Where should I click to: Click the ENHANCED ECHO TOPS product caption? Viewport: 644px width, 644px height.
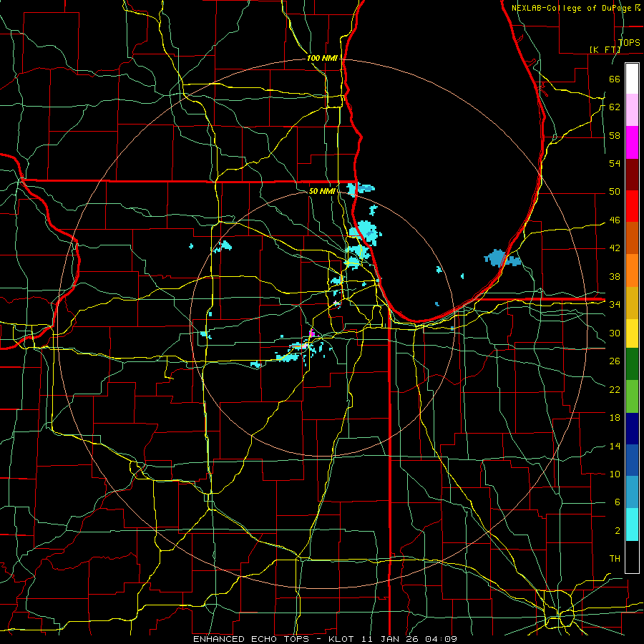[251, 639]
